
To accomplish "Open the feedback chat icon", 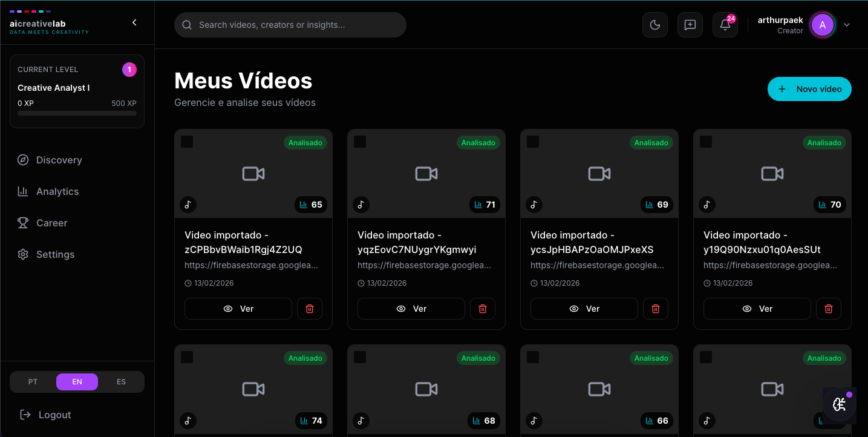I will point(690,25).
